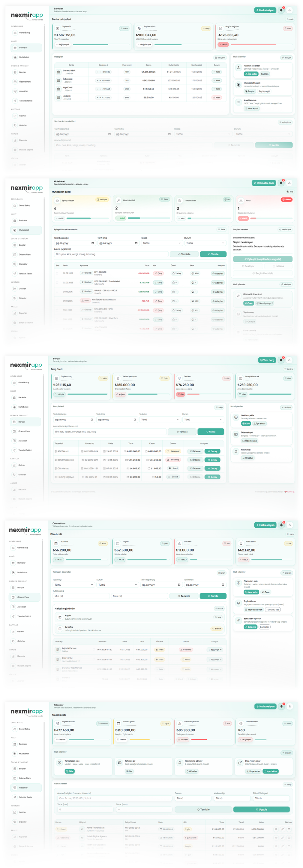The height and width of the screenshot is (868, 303).
Task: Click the Garanti BBVA bank icon in Hesaplar
Action: pyautogui.click(x=58, y=72)
